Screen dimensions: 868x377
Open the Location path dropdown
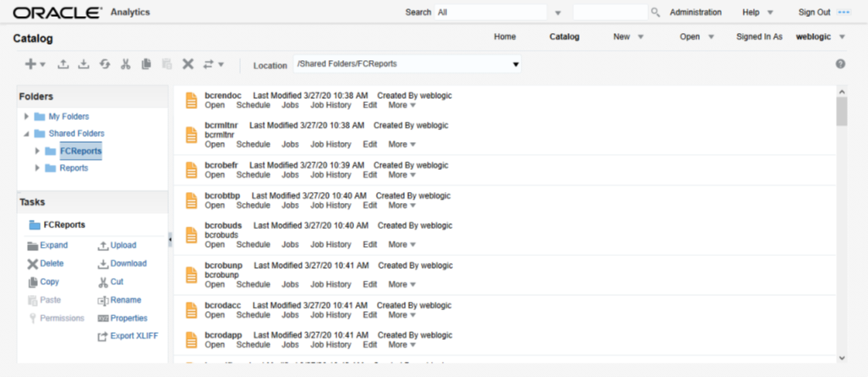(516, 64)
